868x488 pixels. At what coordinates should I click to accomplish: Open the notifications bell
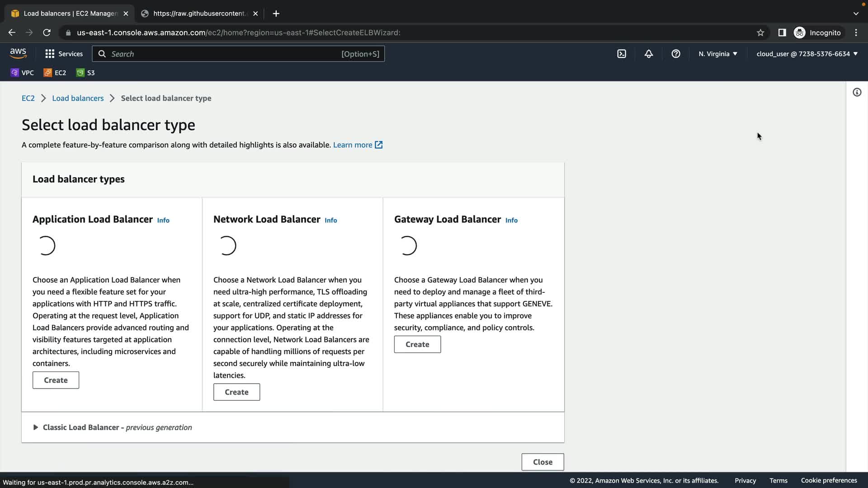[649, 54]
